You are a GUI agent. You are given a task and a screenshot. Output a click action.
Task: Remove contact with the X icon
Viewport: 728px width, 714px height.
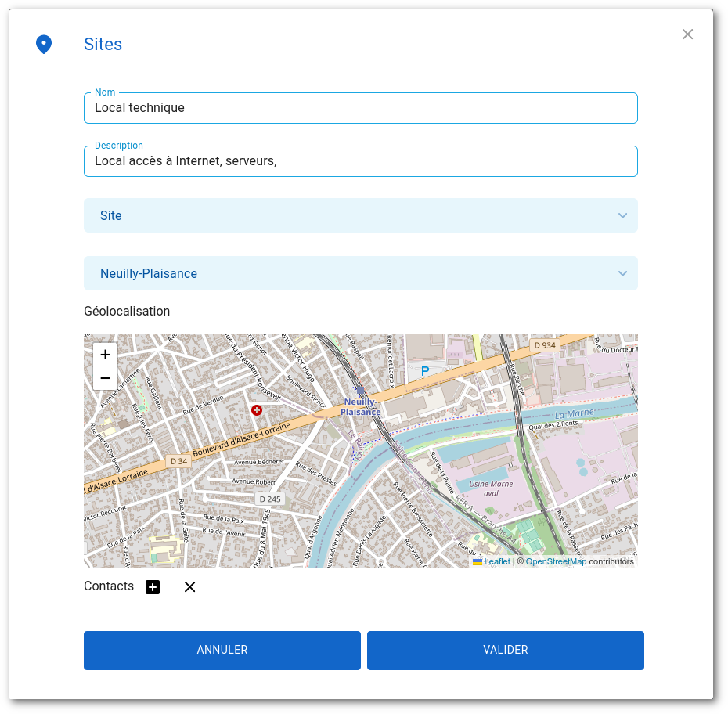point(189,587)
